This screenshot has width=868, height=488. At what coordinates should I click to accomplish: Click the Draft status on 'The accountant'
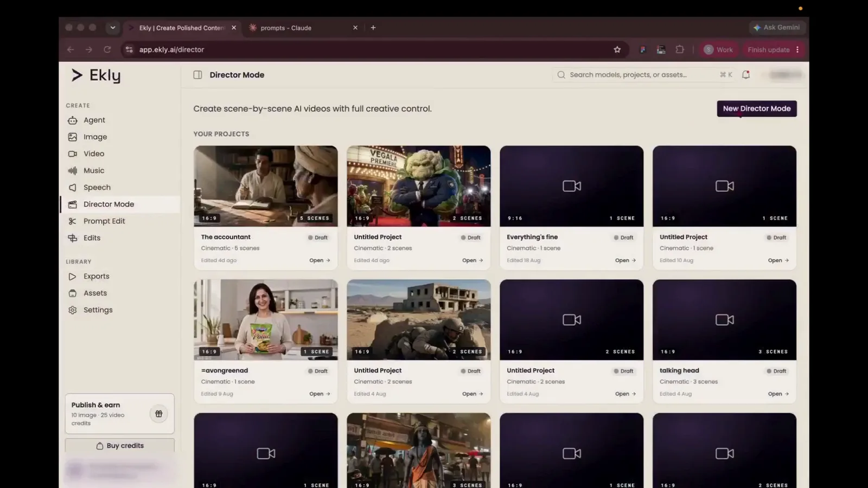pos(318,237)
